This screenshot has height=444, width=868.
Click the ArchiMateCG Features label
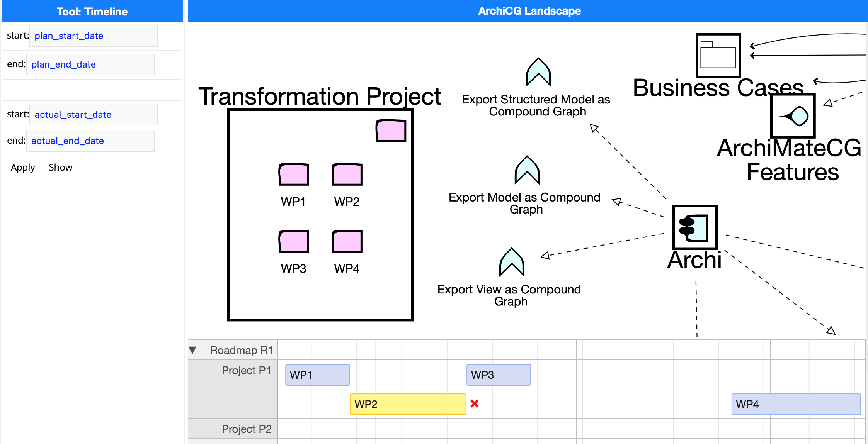(x=790, y=160)
